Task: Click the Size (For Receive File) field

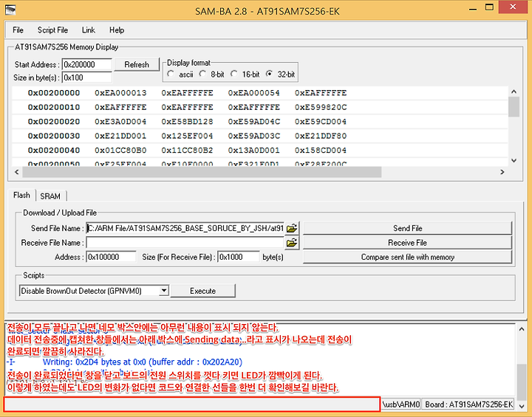Action: click(x=239, y=257)
